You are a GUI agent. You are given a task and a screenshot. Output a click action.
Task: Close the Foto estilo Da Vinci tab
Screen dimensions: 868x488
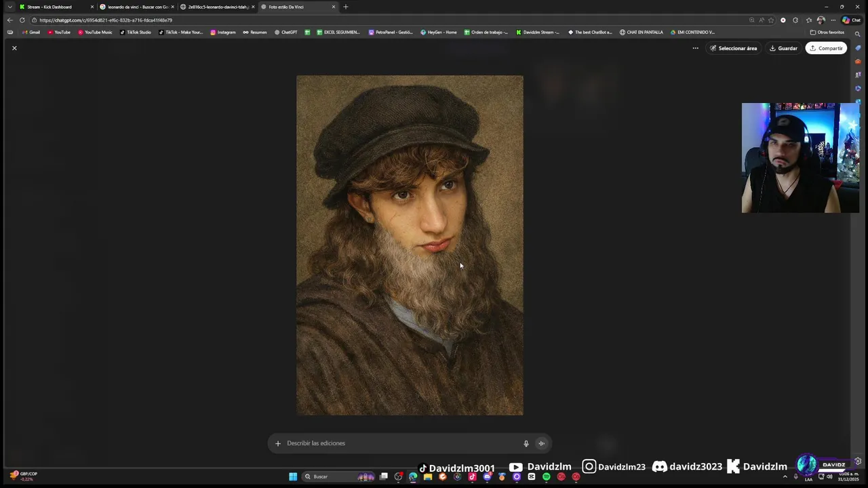pos(333,7)
